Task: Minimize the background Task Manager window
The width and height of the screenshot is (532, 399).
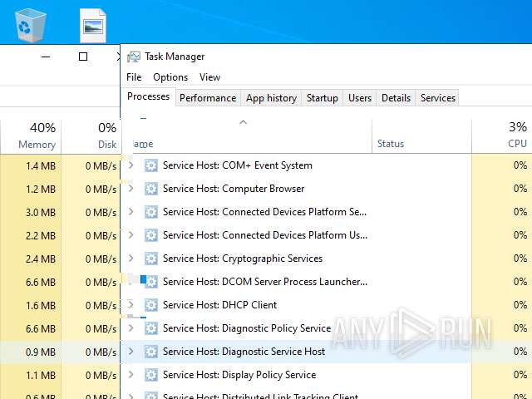Action: 46,57
